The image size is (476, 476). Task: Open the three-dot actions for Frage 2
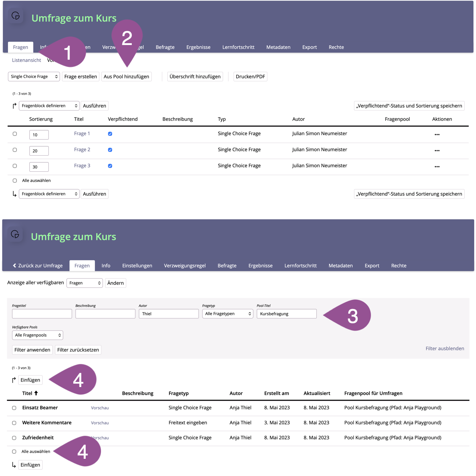[437, 150]
